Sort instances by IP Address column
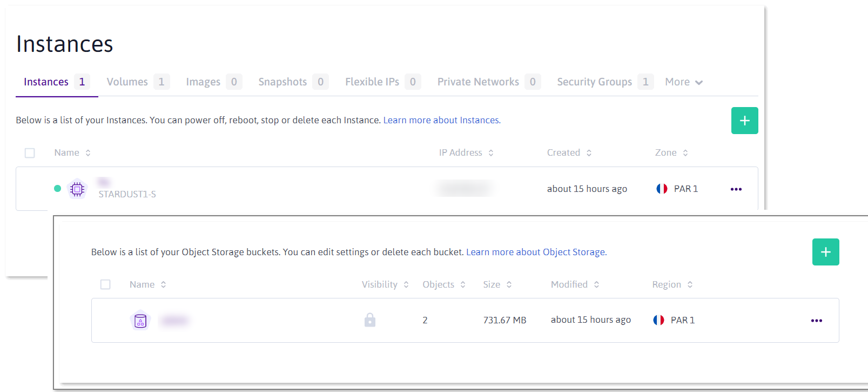This screenshot has height=392, width=868. pyautogui.click(x=466, y=153)
